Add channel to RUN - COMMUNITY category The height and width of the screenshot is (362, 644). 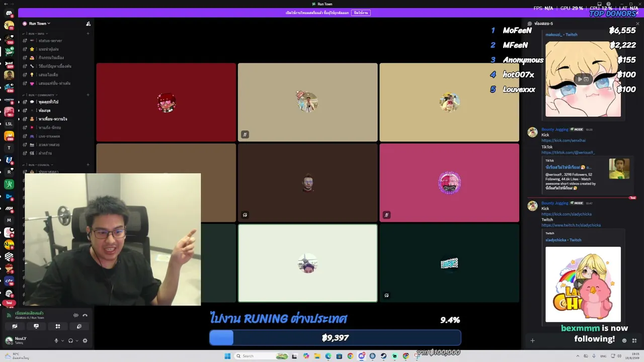coord(88,95)
